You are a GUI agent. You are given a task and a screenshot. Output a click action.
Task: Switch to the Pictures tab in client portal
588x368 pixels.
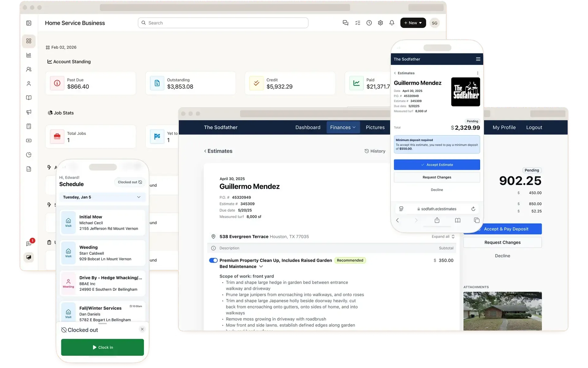click(375, 127)
